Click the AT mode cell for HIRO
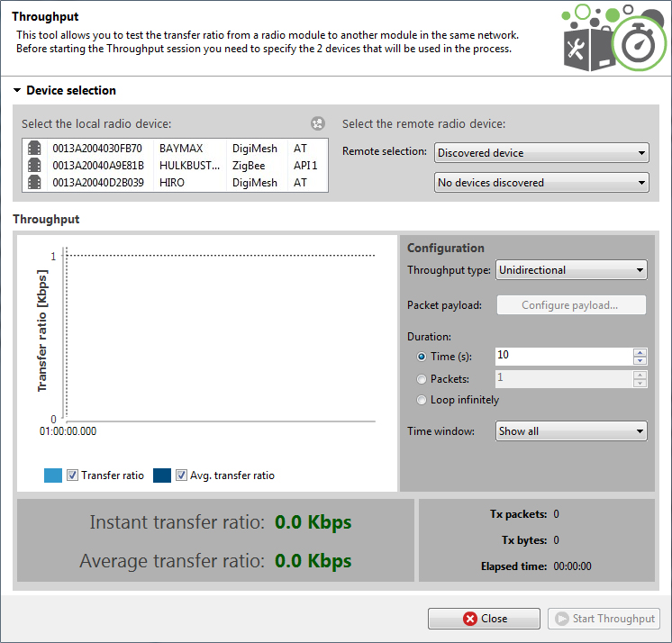 tap(300, 183)
